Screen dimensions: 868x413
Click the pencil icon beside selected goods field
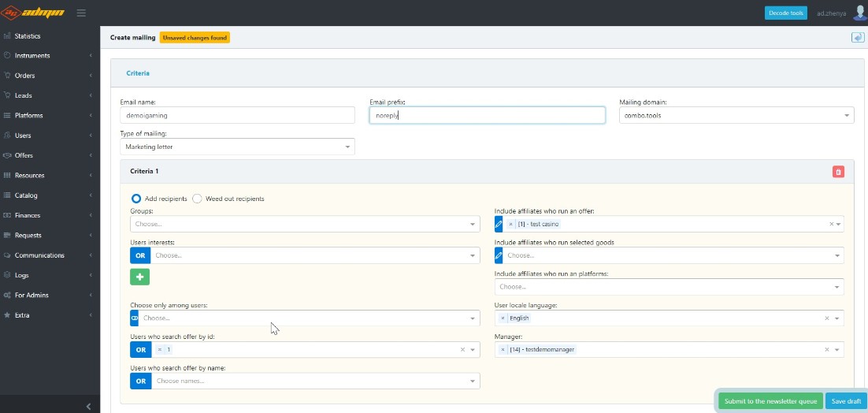click(499, 255)
